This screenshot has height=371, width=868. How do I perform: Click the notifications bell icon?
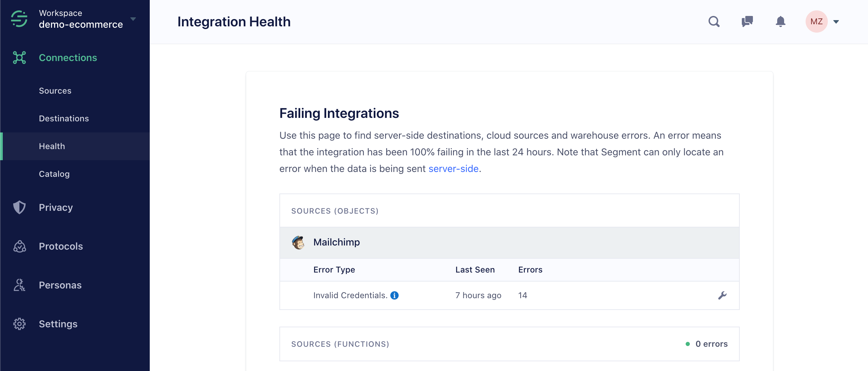(780, 21)
